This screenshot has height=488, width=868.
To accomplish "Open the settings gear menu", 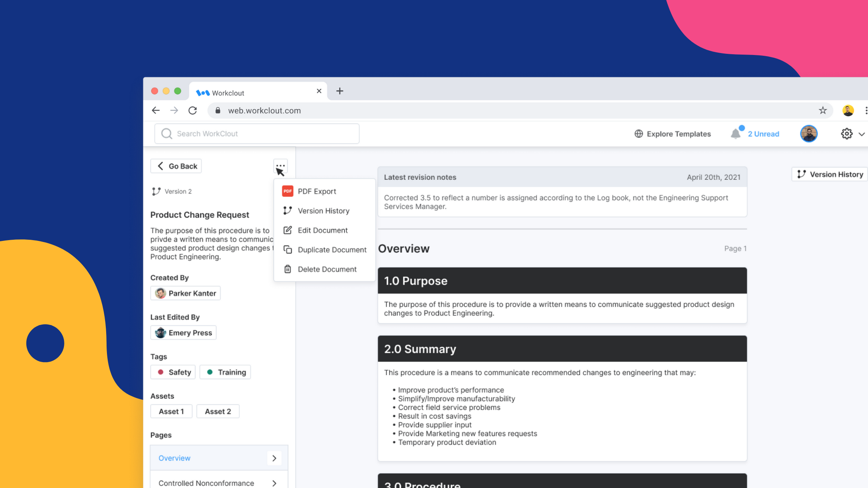I will click(847, 133).
